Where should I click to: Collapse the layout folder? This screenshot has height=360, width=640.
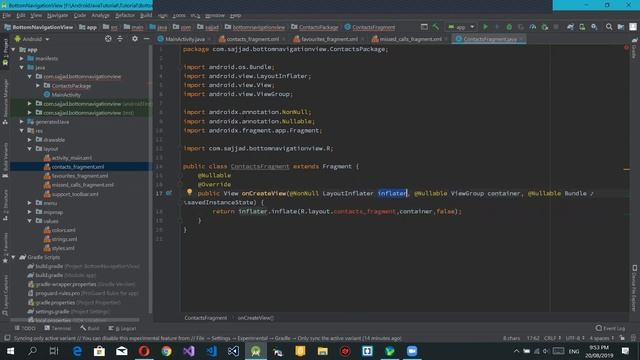point(30,149)
